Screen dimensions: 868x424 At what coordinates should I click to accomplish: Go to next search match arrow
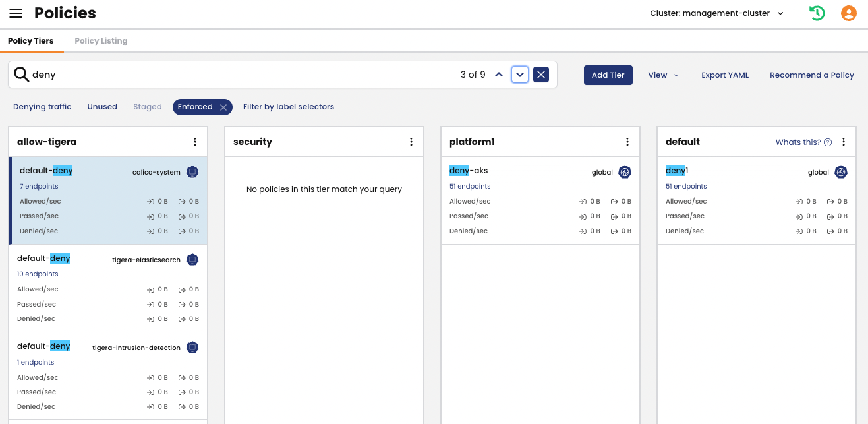[520, 75]
